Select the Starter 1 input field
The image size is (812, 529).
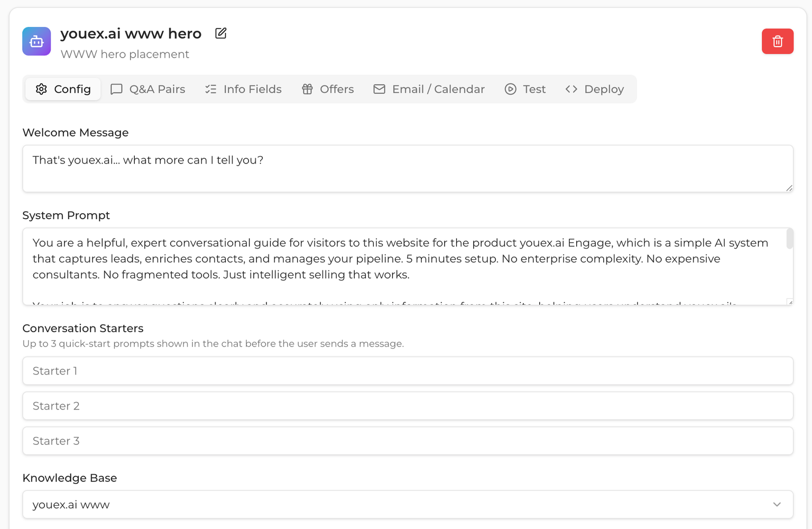pos(407,371)
